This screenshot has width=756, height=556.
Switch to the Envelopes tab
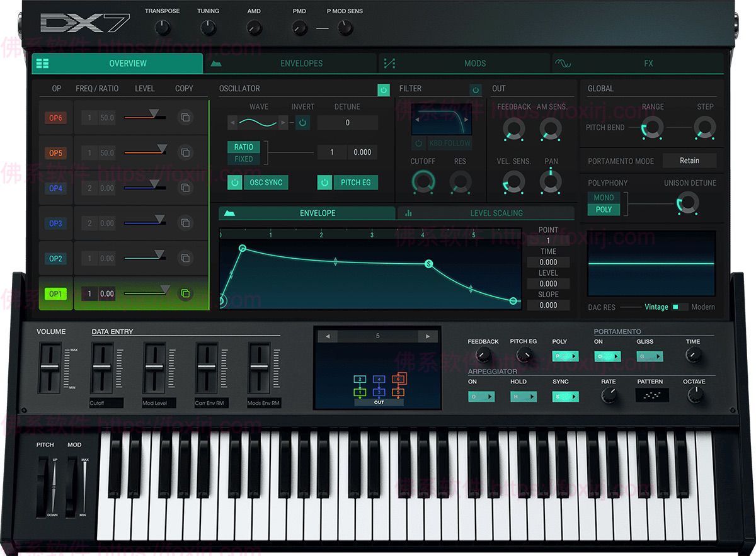(302, 63)
